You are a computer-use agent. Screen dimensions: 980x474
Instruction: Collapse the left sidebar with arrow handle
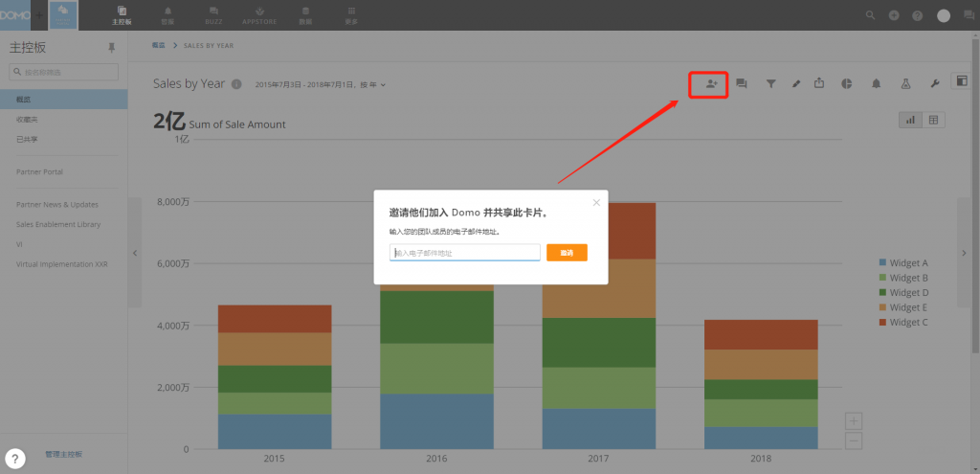[x=135, y=253]
